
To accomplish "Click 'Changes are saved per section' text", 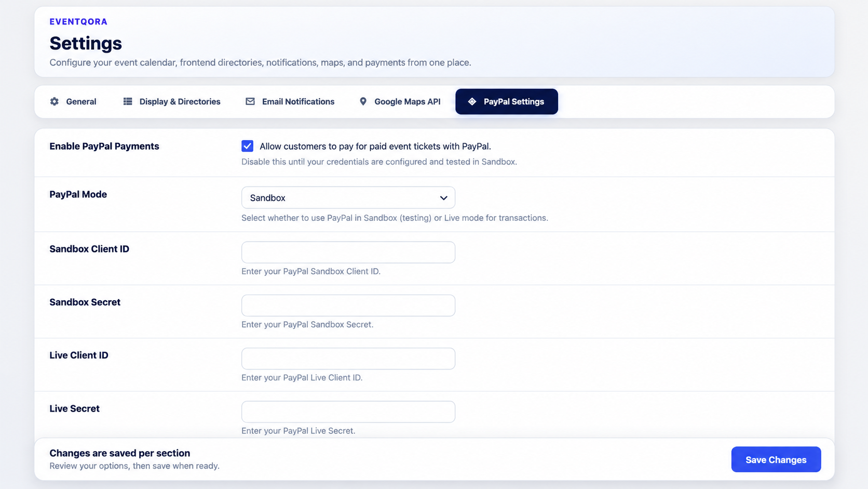I will (x=120, y=453).
